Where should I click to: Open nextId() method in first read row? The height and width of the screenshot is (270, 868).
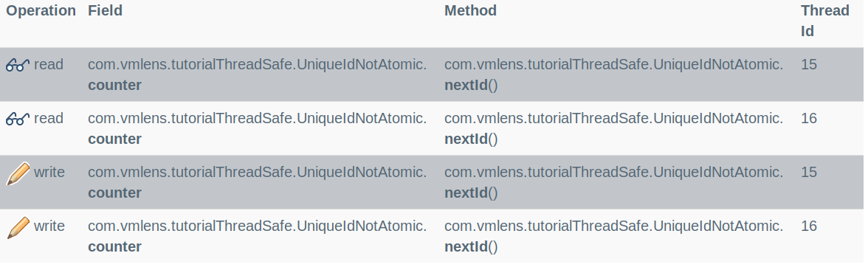coord(471,86)
